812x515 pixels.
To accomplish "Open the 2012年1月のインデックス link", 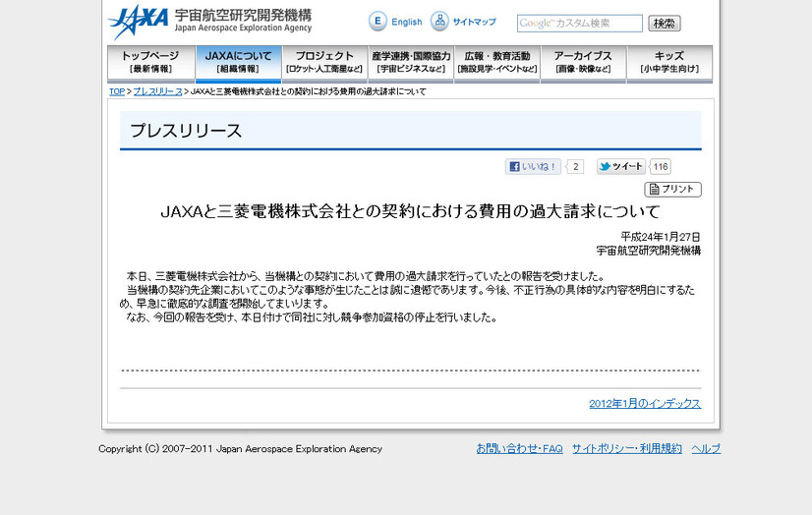I will pyautogui.click(x=645, y=404).
